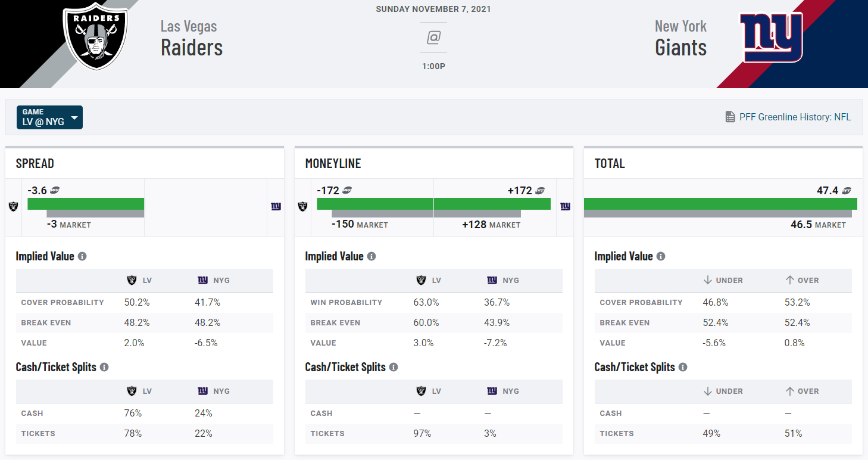Screen dimensions: 868x460
Task: Click Under value -5.6%
Action: tap(714, 343)
